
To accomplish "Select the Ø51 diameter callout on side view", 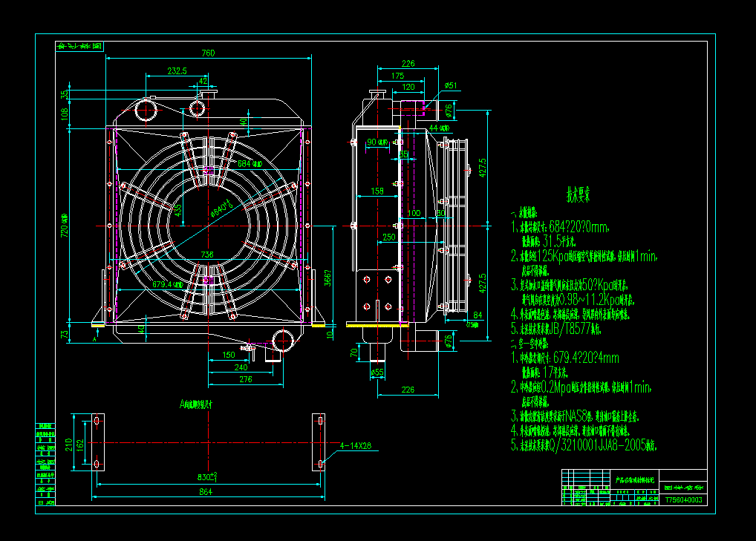I will (x=450, y=85).
